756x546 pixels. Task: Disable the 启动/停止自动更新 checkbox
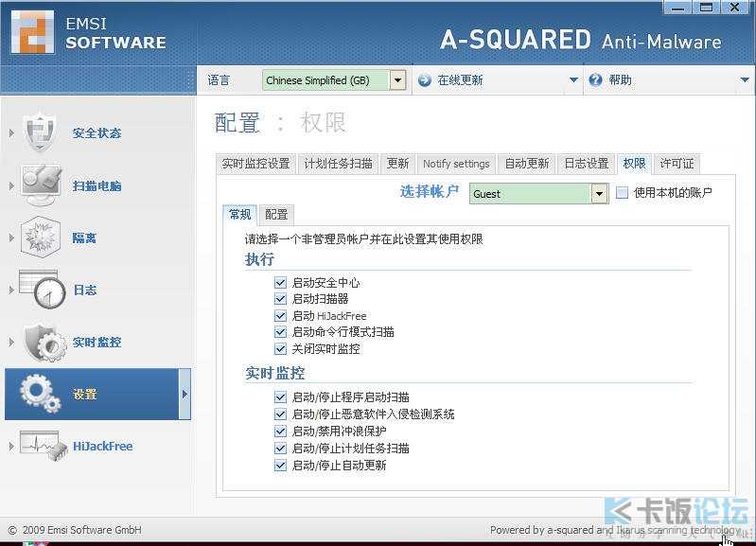pyautogui.click(x=280, y=466)
